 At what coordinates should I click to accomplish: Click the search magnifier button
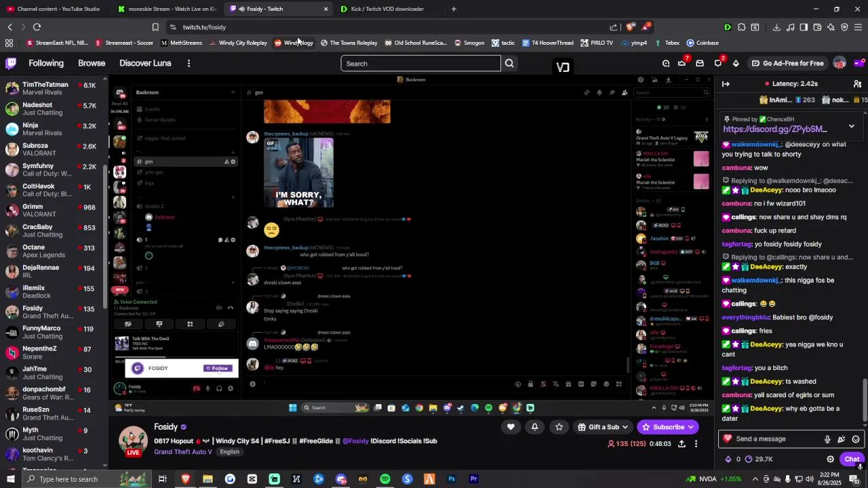pos(509,64)
